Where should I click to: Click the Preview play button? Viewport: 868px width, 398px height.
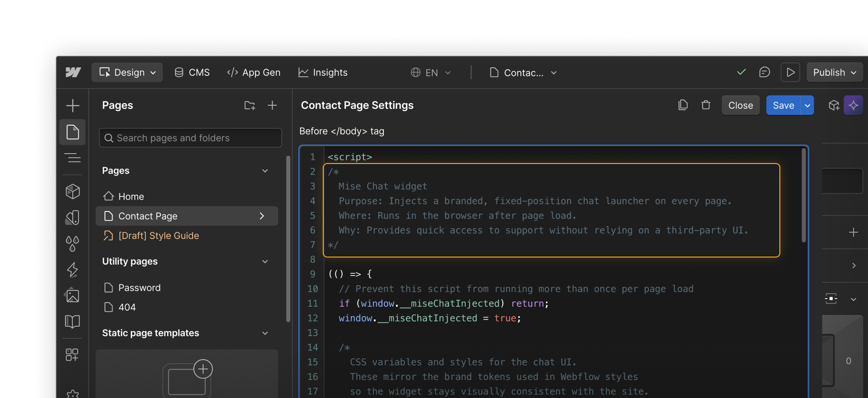tap(790, 72)
